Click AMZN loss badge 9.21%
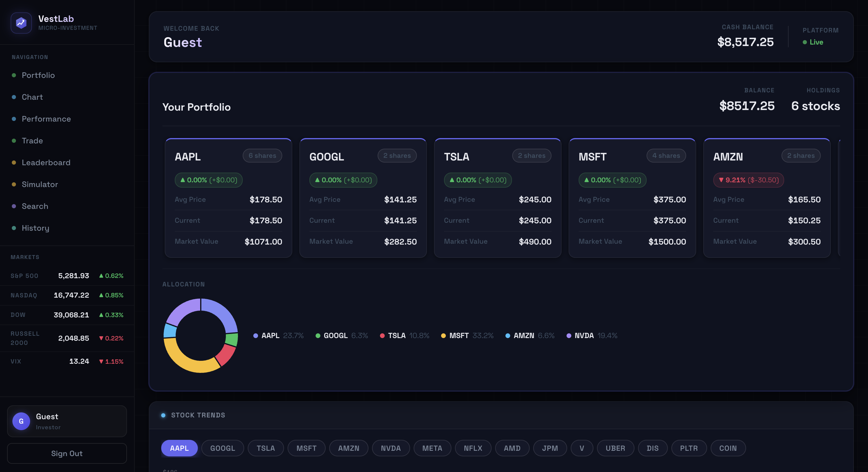 pyautogui.click(x=749, y=180)
